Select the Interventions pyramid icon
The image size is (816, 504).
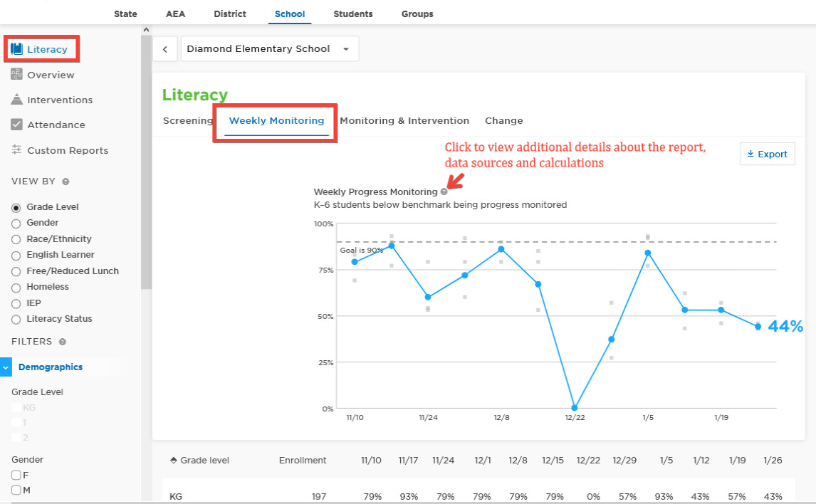click(x=16, y=100)
